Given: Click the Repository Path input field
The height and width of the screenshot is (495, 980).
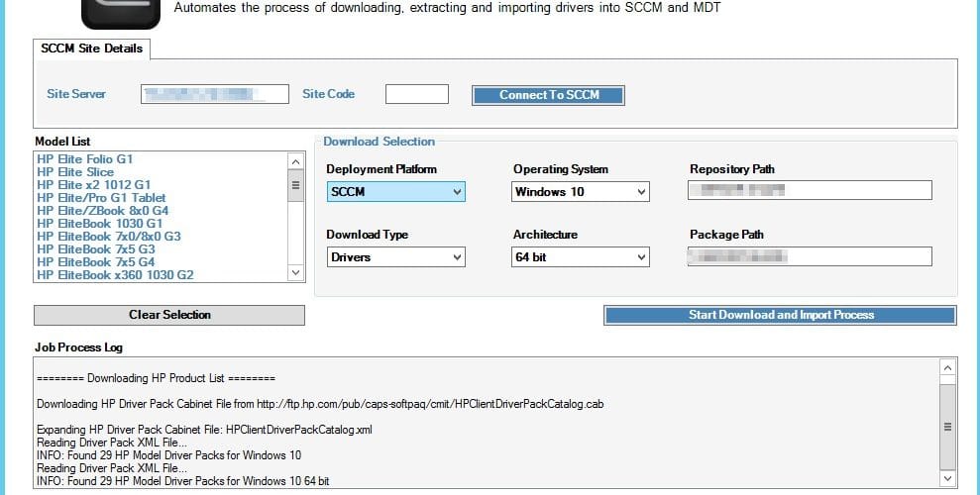Looking at the screenshot, I should (x=810, y=190).
